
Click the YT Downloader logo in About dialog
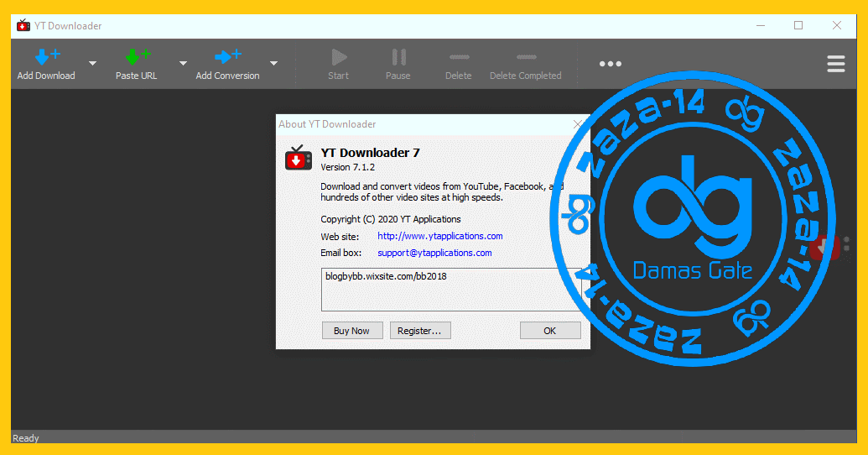pyautogui.click(x=299, y=158)
